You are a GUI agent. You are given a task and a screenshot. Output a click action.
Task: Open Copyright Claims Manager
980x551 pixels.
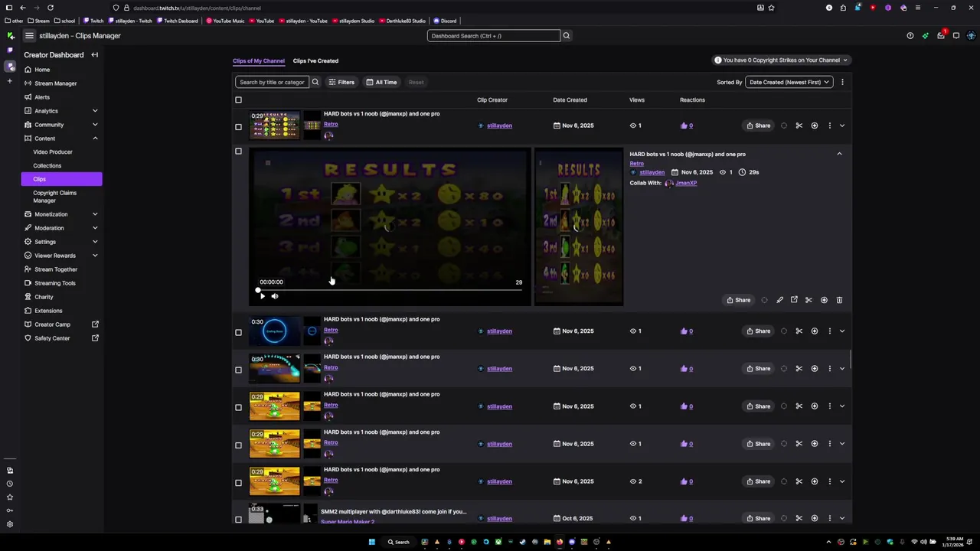click(54, 197)
